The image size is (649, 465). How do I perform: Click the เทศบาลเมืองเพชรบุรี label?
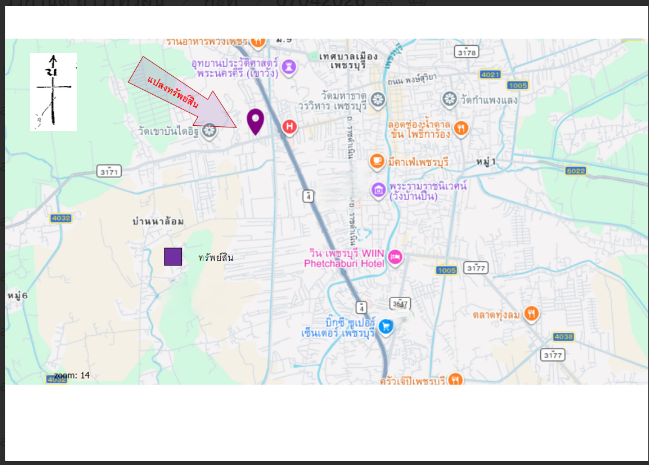(x=348, y=61)
